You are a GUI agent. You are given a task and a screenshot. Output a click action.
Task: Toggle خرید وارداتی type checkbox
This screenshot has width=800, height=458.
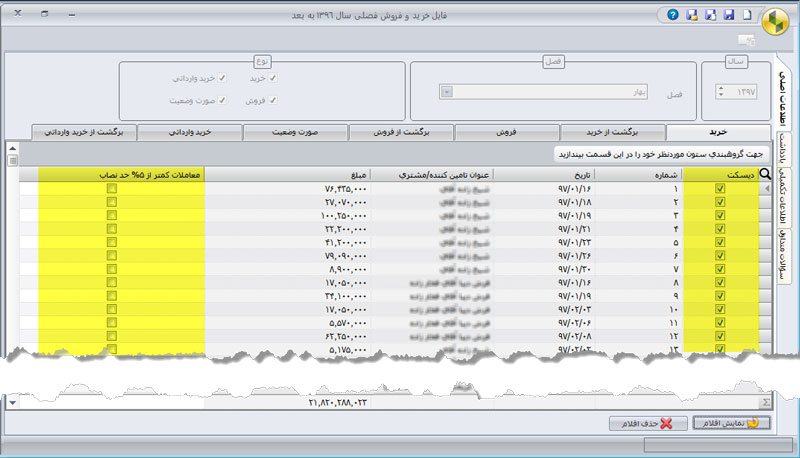click(x=222, y=78)
